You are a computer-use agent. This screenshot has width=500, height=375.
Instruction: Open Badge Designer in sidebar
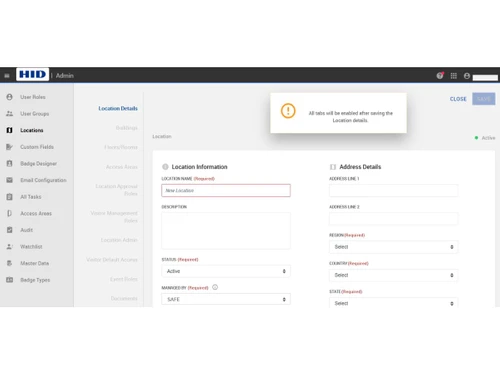point(38,163)
